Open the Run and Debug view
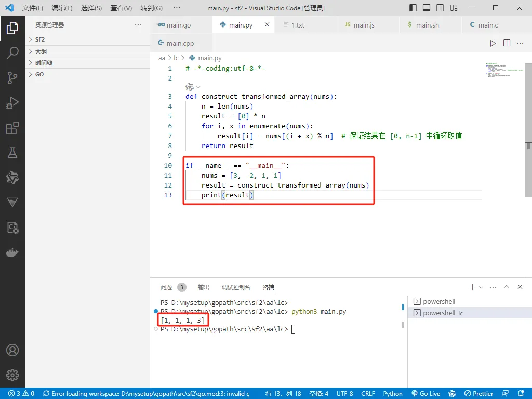Image resolution: width=532 pixels, height=399 pixels. tap(12, 103)
